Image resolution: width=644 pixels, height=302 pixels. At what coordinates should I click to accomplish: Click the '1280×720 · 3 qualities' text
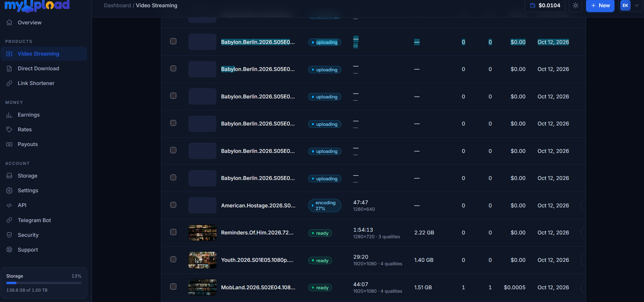[x=377, y=237]
